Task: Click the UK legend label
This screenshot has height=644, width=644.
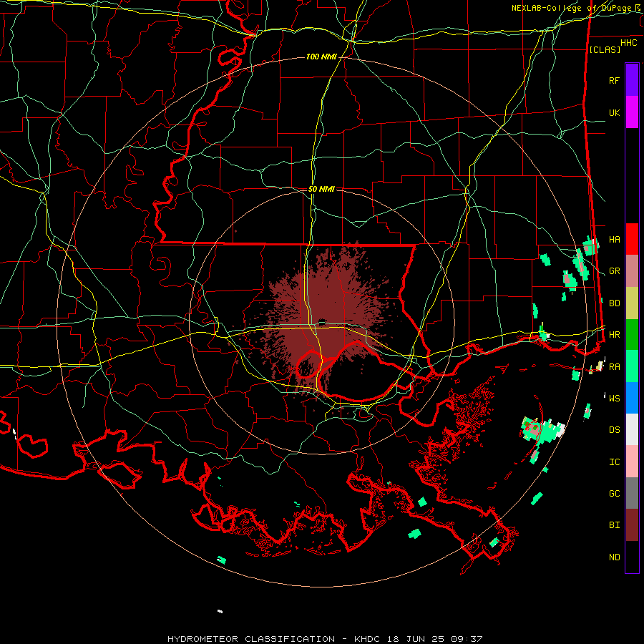Action: [614, 112]
